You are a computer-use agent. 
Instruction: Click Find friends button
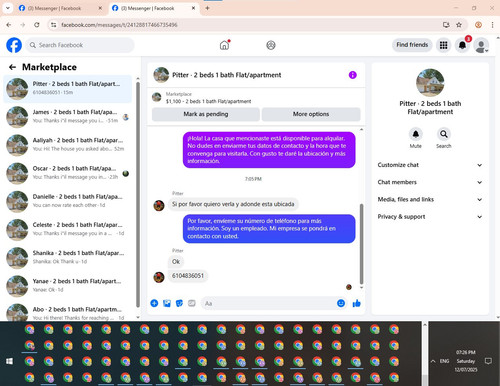click(412, 45)
